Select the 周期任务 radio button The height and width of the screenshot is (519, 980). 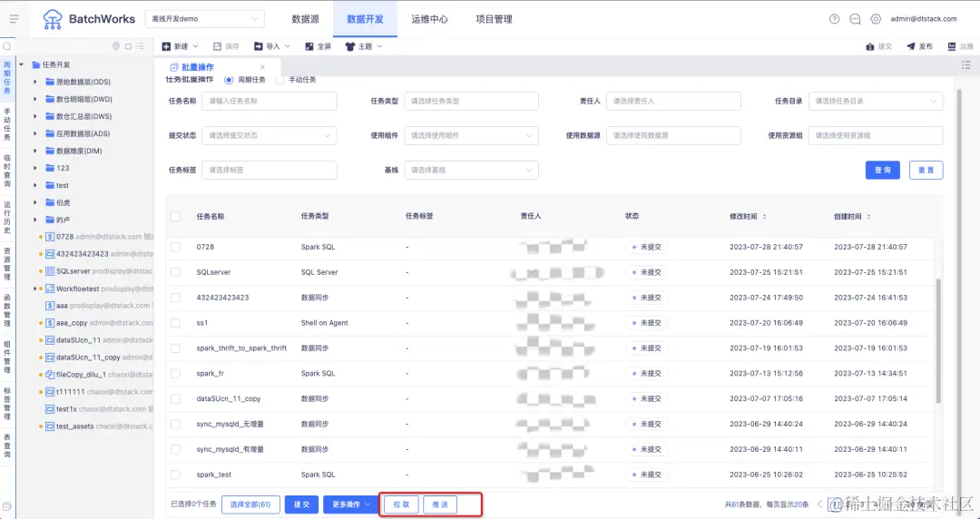click(229, 80)
